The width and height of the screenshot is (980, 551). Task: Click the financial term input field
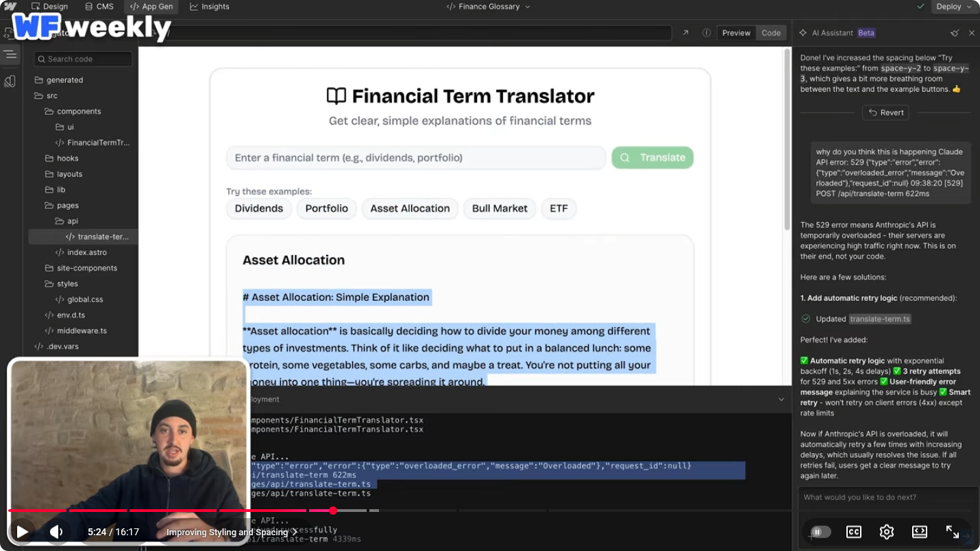(x=416, y=158)
